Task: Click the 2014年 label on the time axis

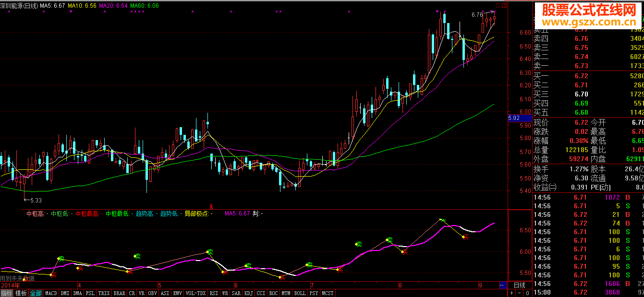Action: coord(11,285)
